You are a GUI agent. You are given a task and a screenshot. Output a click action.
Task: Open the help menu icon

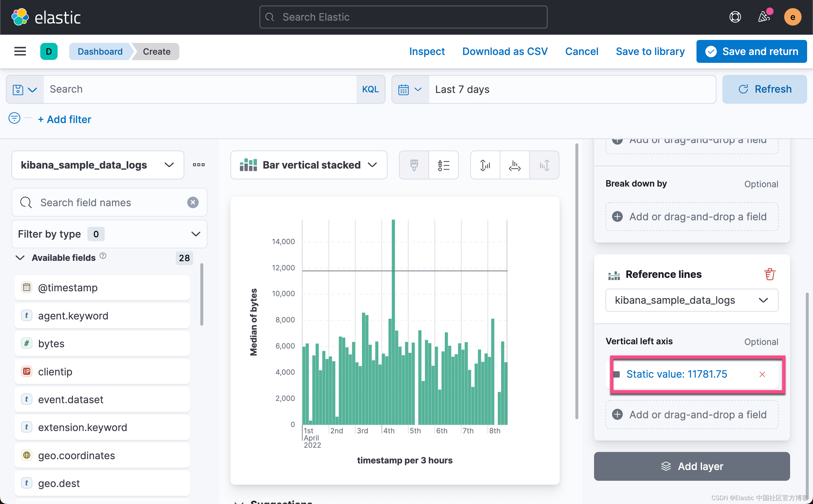click(735, 17)
